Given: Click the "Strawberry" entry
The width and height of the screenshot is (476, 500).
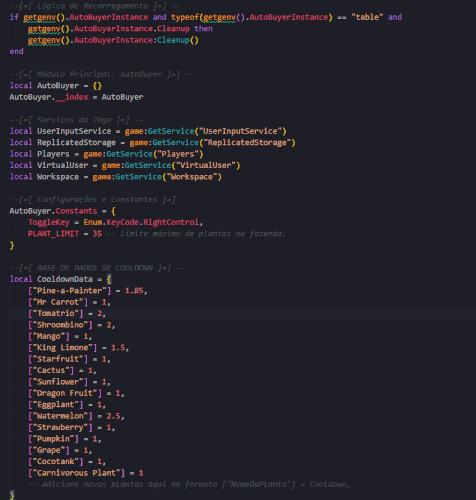Looking at the screenshot, I should click(72, 427).
